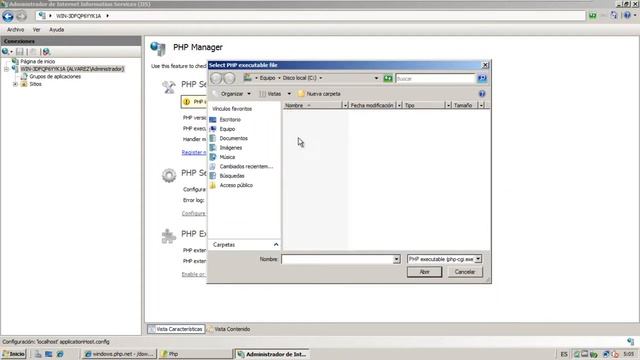Click the Nombre file name input

click(337, 259)
